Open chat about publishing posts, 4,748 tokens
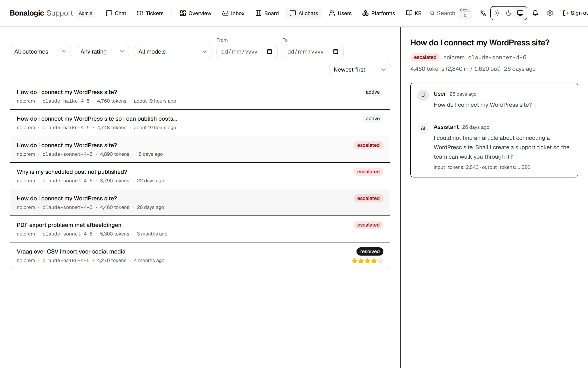The image size is (588, 368). [x=200, y=123]
